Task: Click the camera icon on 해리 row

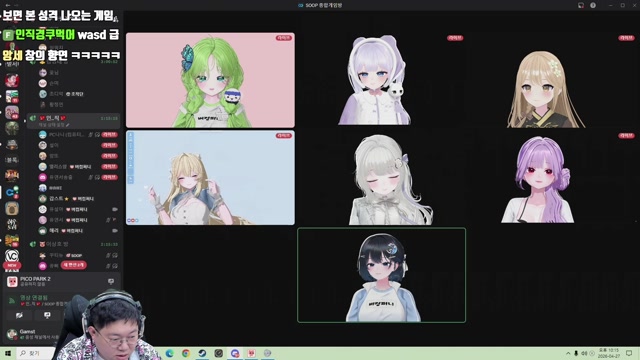Action: tap(115, 231)
